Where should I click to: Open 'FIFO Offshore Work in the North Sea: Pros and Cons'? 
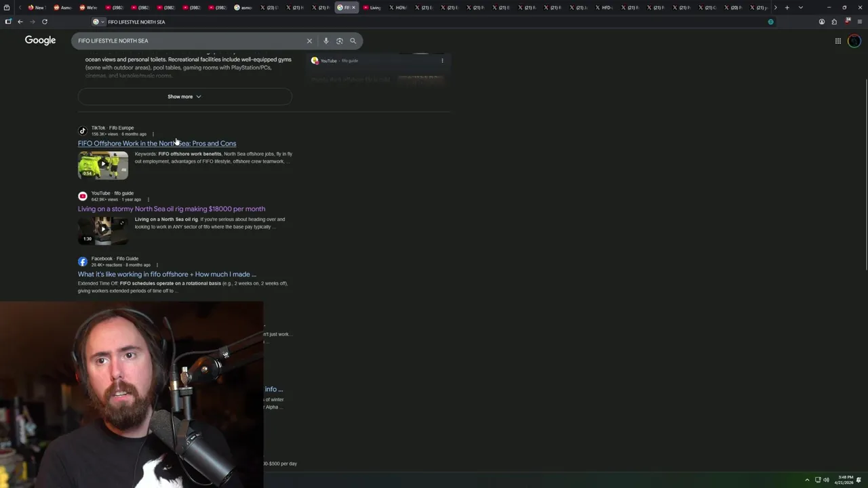pos(157,144)
